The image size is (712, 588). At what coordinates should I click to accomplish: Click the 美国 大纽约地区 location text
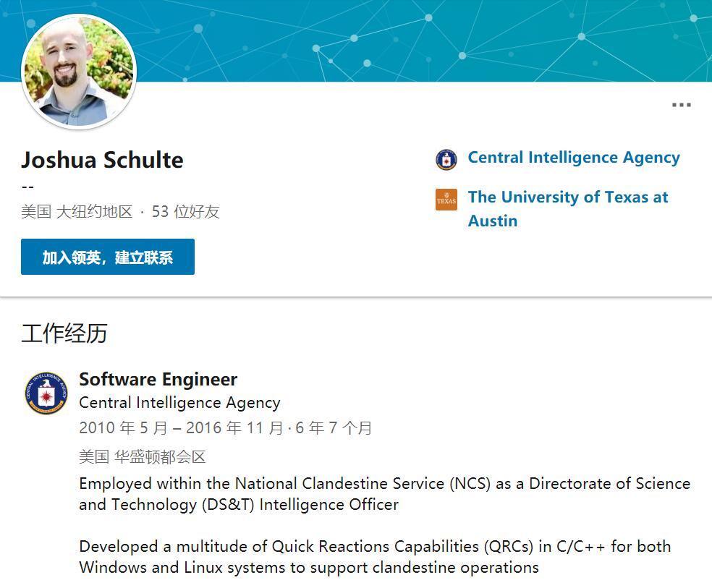(77, 212)
